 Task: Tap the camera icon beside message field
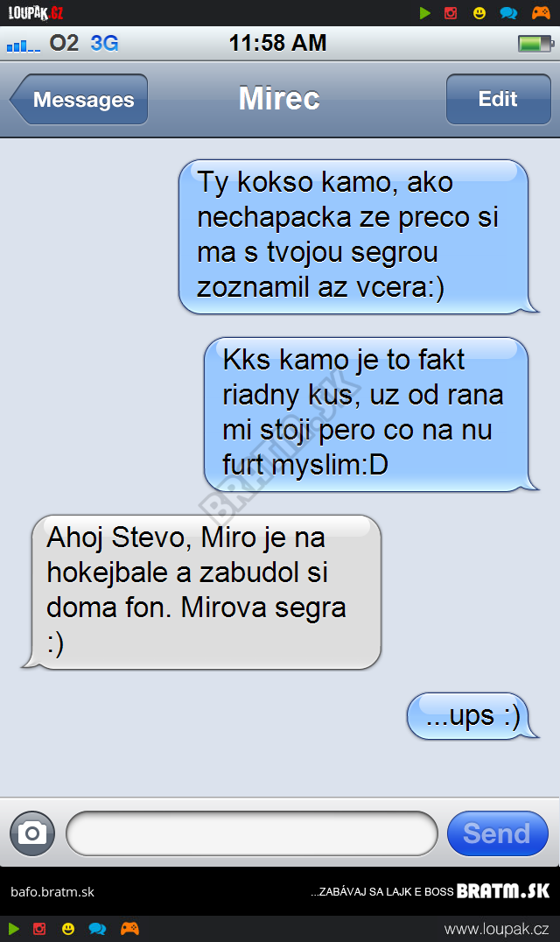click(x=32, y=833)
